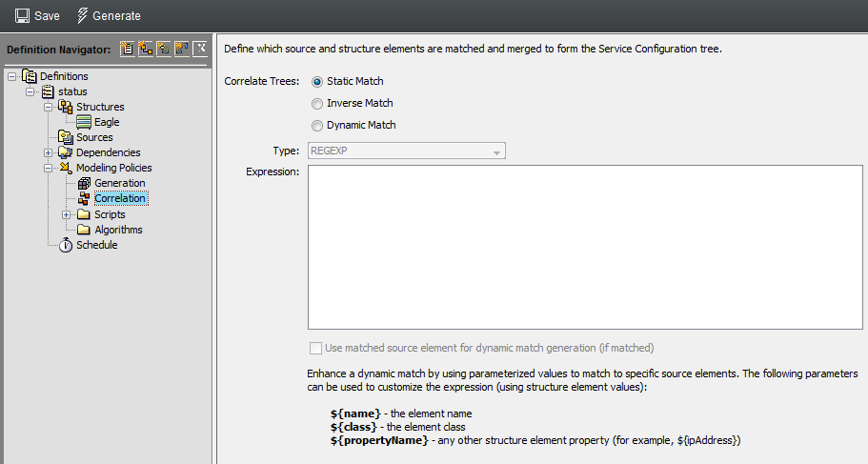868x464 pixels.
Task: Expand the Dependencies node
Action: (49, 152)
